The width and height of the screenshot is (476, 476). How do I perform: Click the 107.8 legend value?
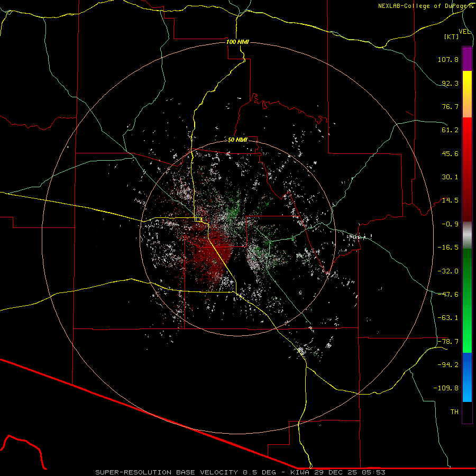click(x=448, y=59)
